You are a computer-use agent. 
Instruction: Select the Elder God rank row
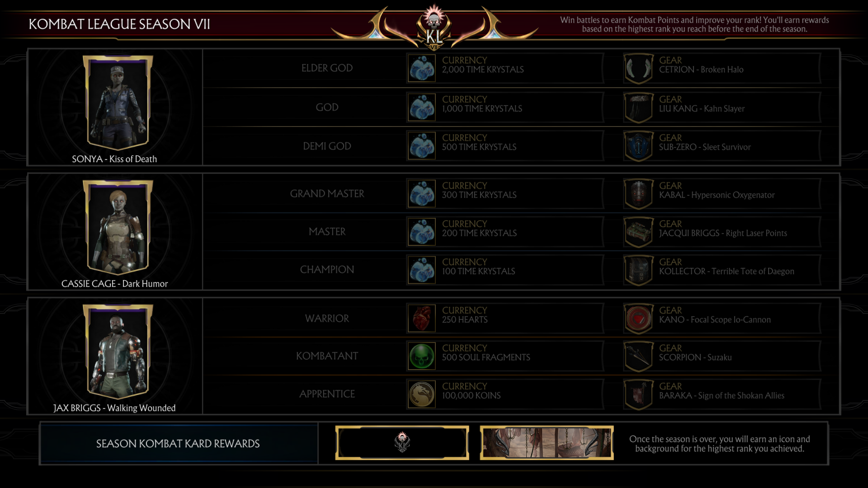click(x=521, y=68)
